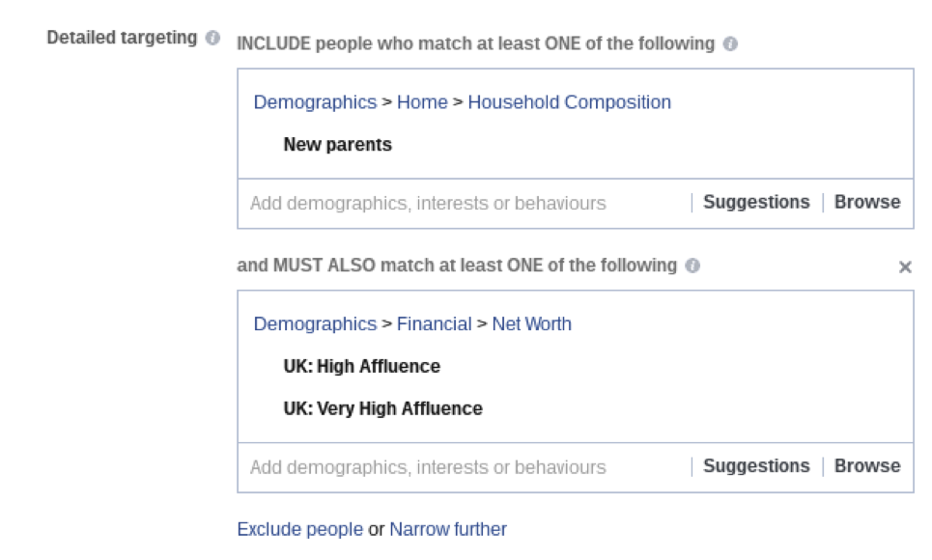This screenshot has height=560, width=932.
Task: Click info icon beside Detailed targeting label
Action: 213,39
